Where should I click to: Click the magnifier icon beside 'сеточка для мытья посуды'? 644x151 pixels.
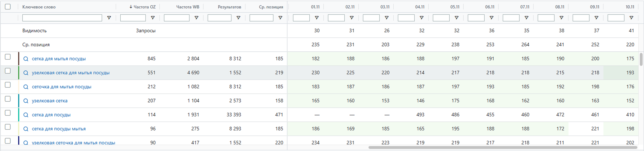[x=26, y=87]
